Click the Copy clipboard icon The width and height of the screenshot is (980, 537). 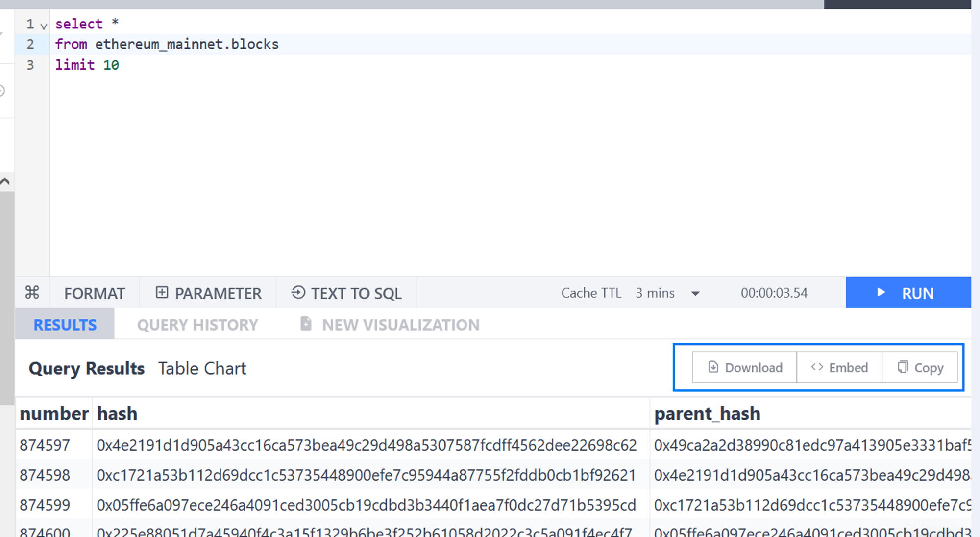pos(903,367)
